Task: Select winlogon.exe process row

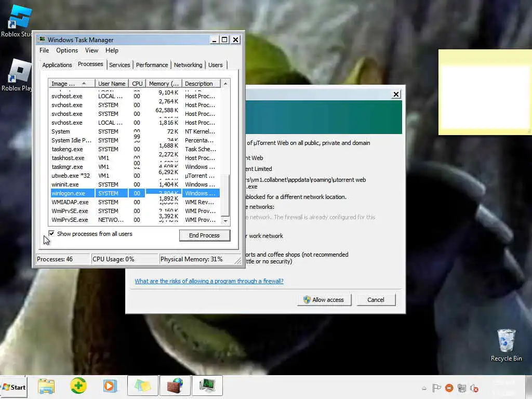Action: pos(136,193)
